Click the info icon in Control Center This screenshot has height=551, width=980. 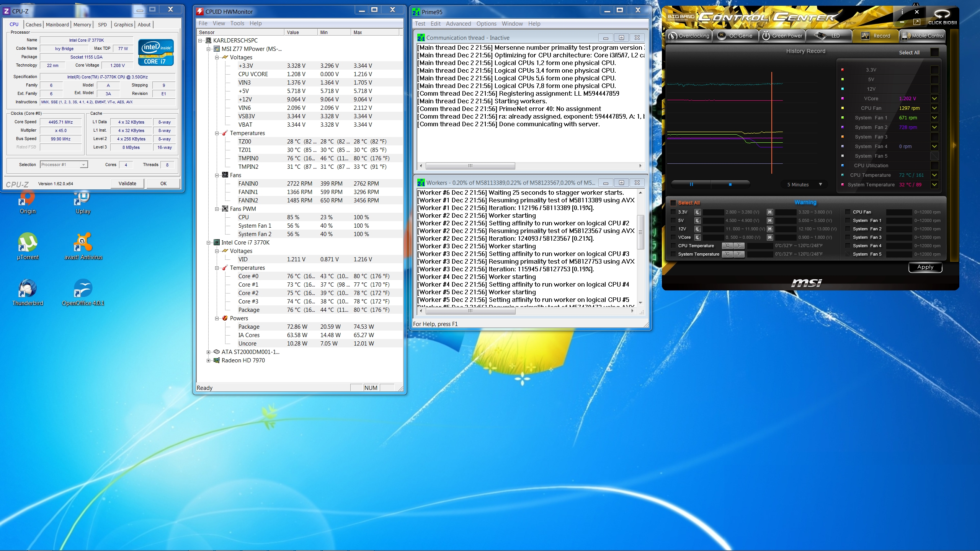coord(902,12)
